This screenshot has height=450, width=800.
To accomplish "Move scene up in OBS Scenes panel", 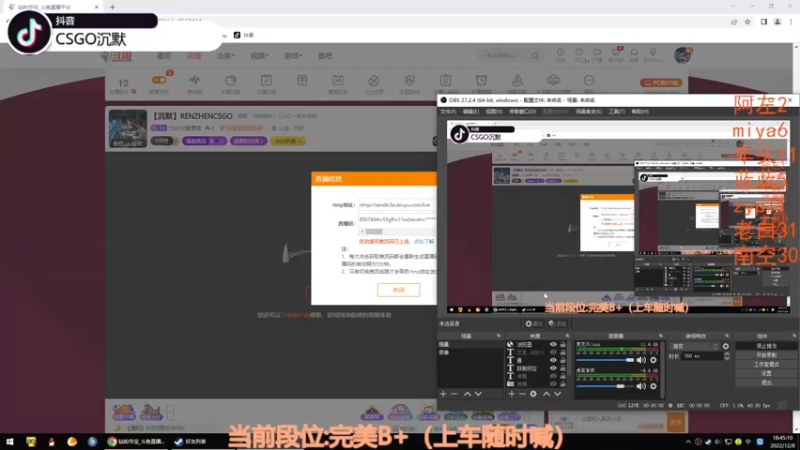I will coord(467,394).
